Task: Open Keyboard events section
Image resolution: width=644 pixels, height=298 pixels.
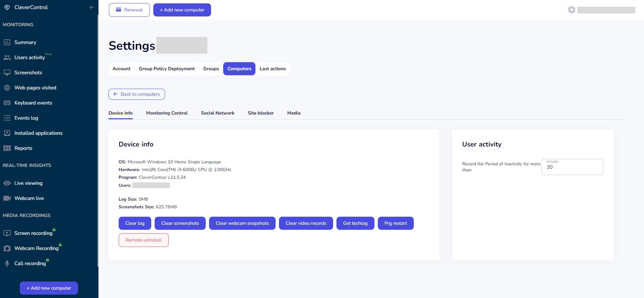Action: coord(33,103)
